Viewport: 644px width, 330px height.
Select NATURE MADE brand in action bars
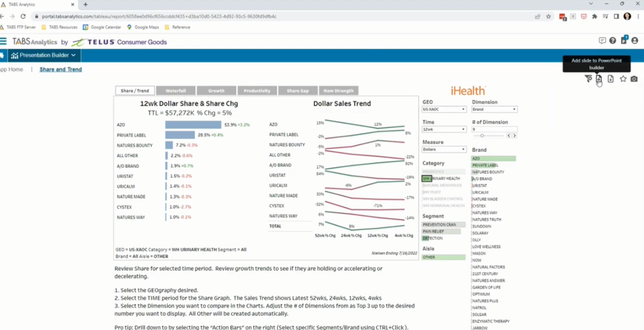point(485,199)
